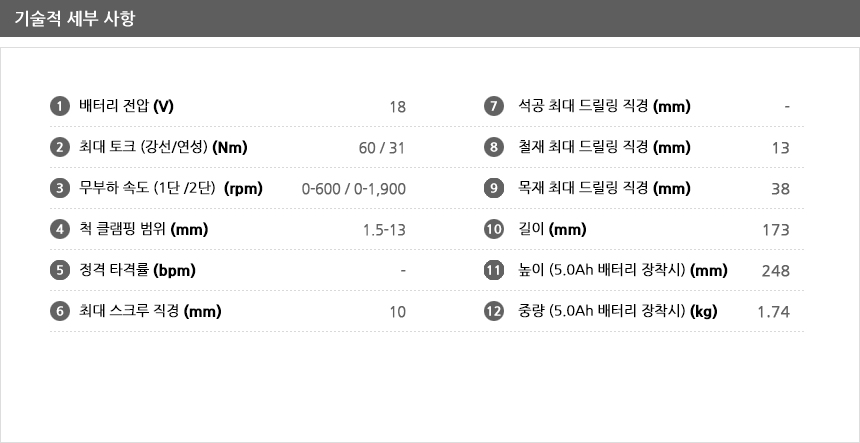This screenshot has width=860, height=443.
Task: Click the 배터리 전압 (V) label
Action: [126, 106]
